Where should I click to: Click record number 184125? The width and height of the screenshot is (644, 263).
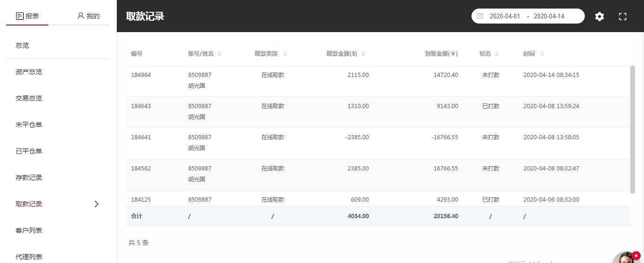coord(141,200)
